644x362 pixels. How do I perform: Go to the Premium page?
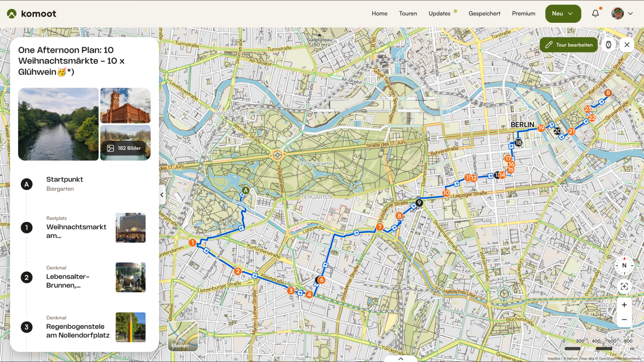point(523,13)
